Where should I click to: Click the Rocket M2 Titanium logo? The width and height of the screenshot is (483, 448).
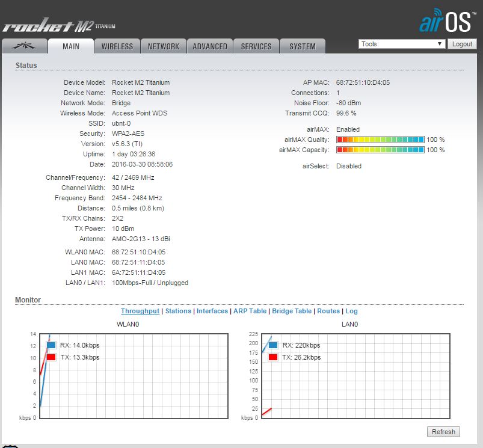(59, 25)
